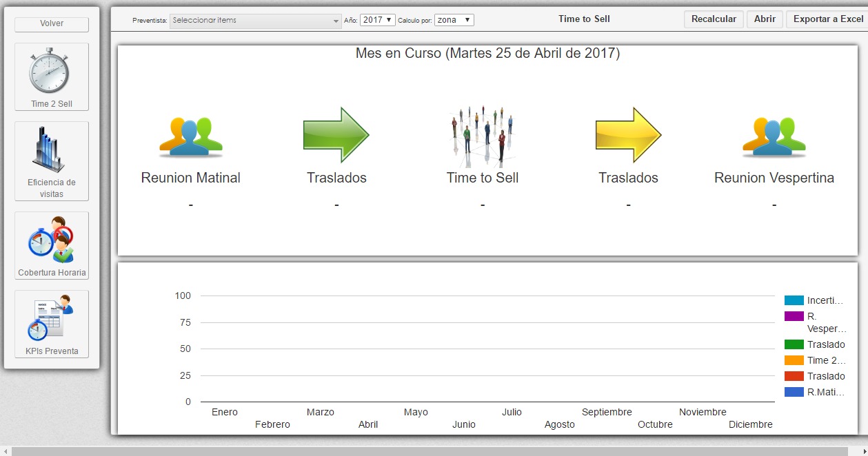Click the Marzo axis label
This screenshot has width=868, height=456.
[321, 412]
